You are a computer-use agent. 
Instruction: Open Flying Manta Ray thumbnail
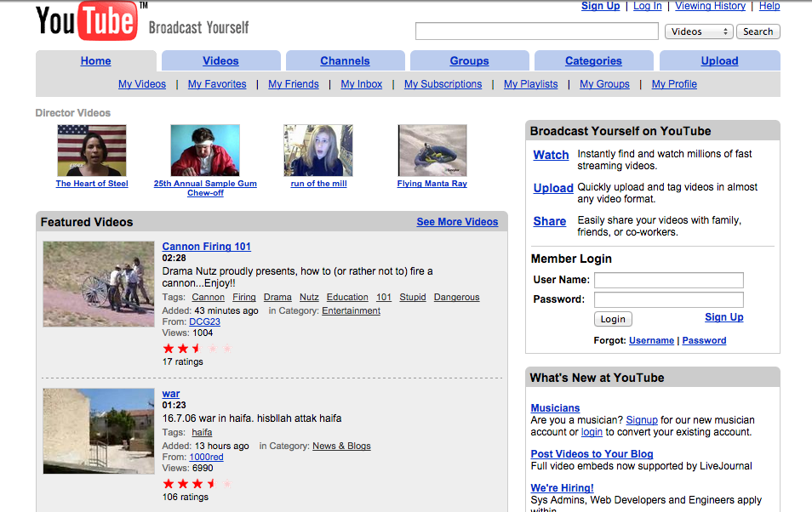click(x=432, y=151)
